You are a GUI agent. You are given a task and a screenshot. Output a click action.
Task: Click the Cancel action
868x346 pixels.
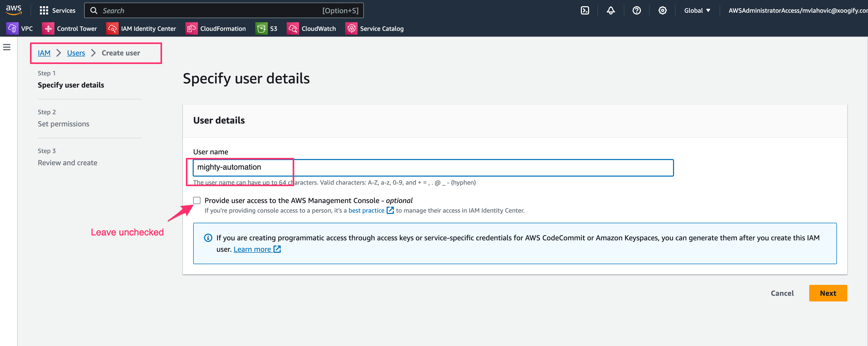pos(782,293)
